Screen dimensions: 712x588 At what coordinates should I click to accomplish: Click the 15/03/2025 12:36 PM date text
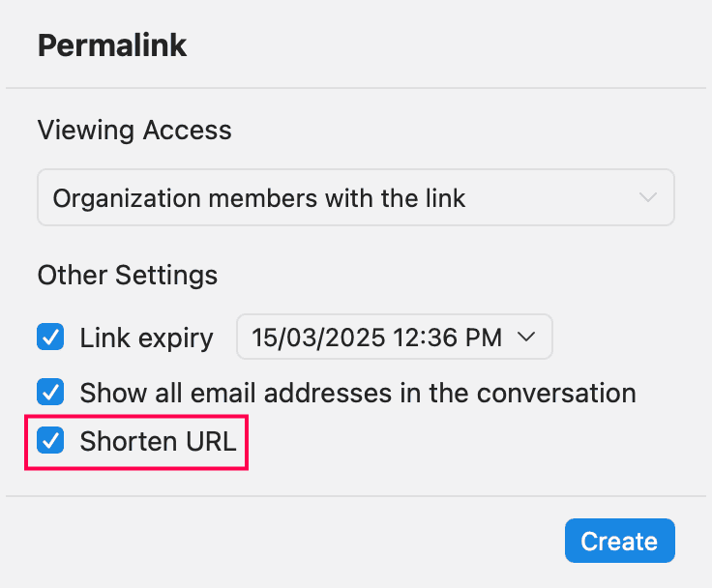[x=376, y=338]
